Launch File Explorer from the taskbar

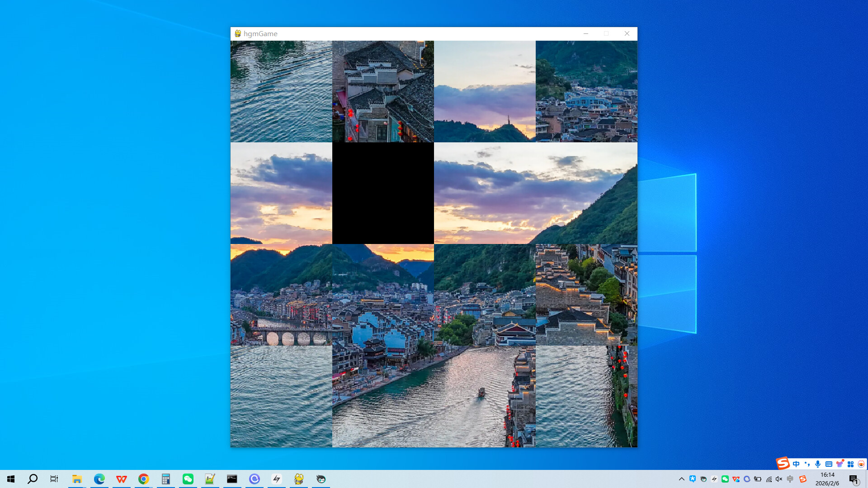[77, 479]
